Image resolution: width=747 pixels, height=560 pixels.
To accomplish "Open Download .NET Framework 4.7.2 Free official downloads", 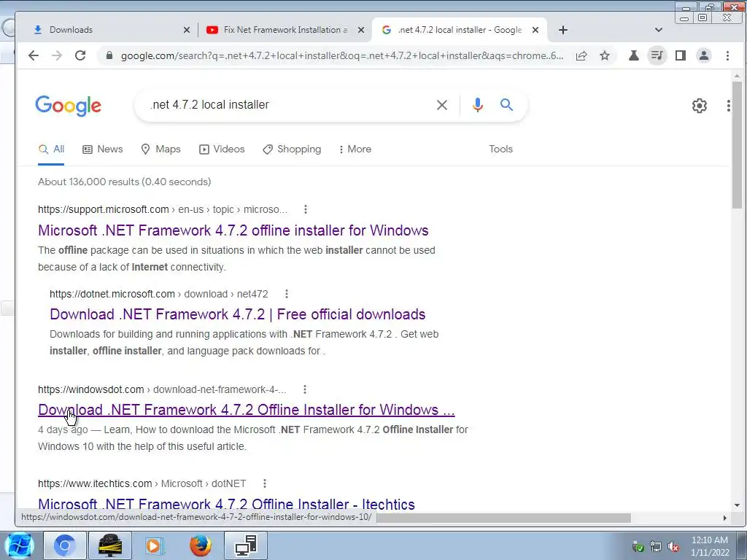I will [x=237, y=314].
